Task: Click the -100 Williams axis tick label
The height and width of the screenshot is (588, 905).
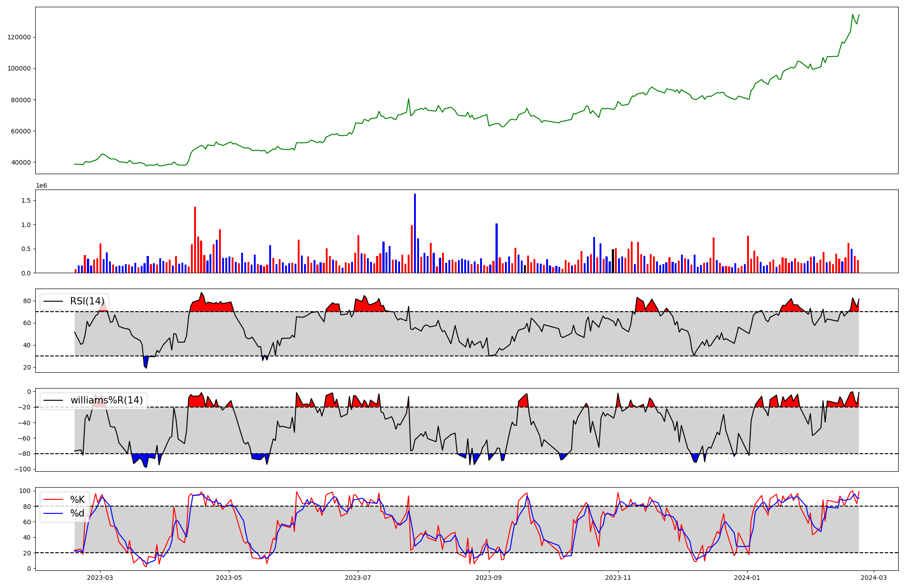Action: pyautogui.click(x=23, y=469)
